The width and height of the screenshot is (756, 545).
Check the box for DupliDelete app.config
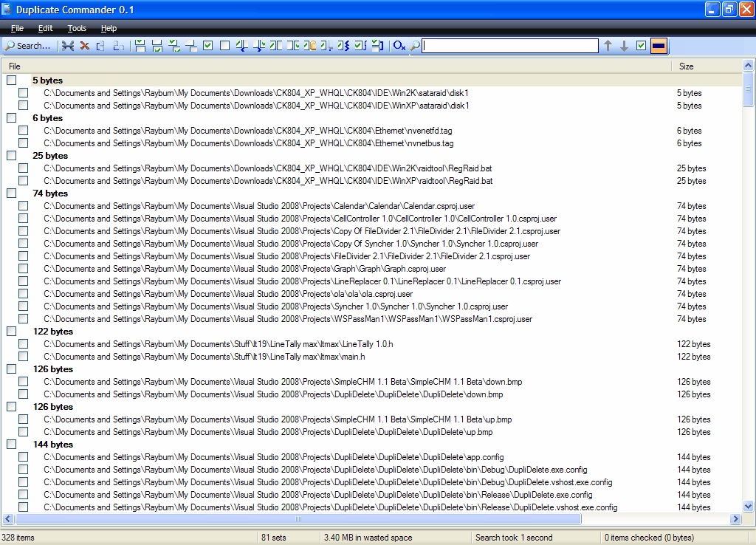coord(23,456)
